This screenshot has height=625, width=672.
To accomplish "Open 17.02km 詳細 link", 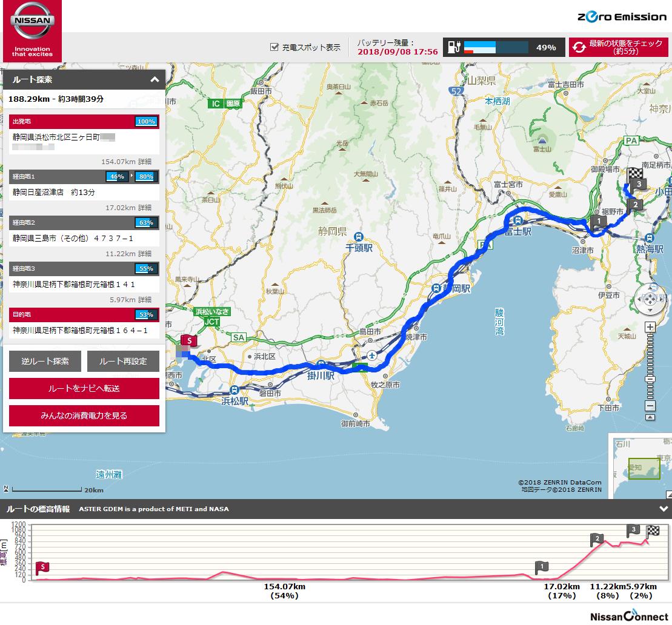I will pyautogui.click(x=128, y=208).
